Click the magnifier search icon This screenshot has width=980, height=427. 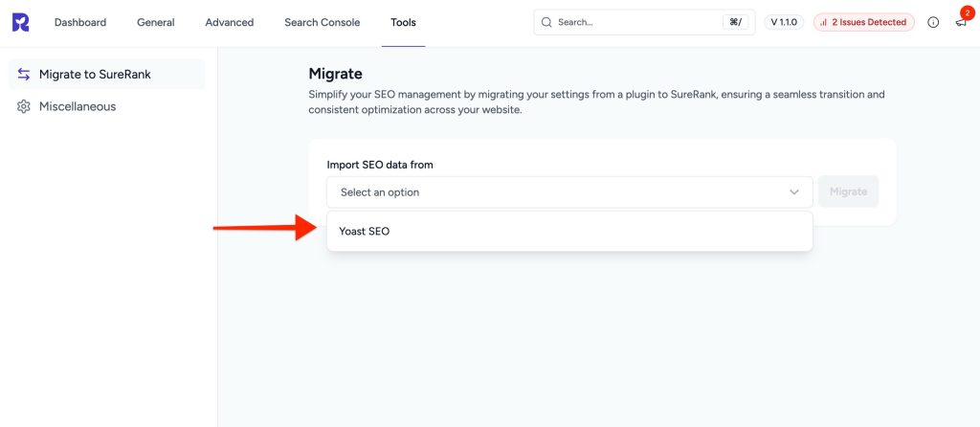click(546, 23)
